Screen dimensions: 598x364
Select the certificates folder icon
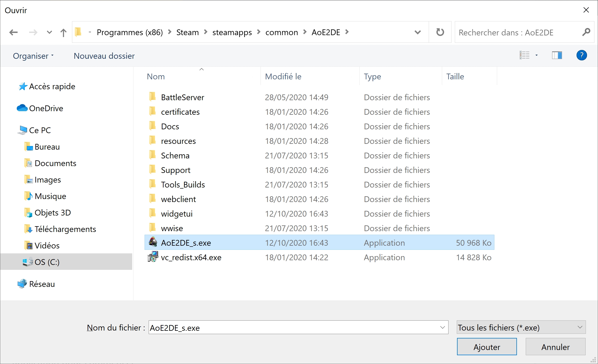(x=153, y=111)
